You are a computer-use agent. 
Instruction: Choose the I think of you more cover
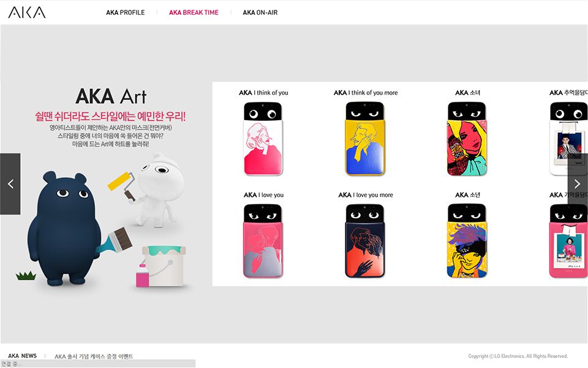click(x=365, y=139)
